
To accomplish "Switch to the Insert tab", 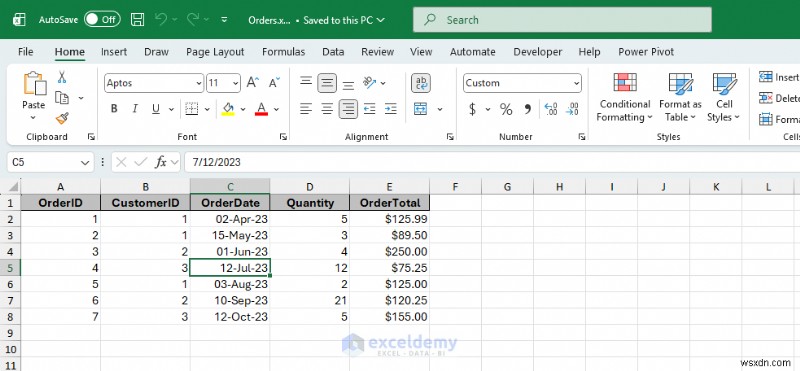I will (114, 52).
